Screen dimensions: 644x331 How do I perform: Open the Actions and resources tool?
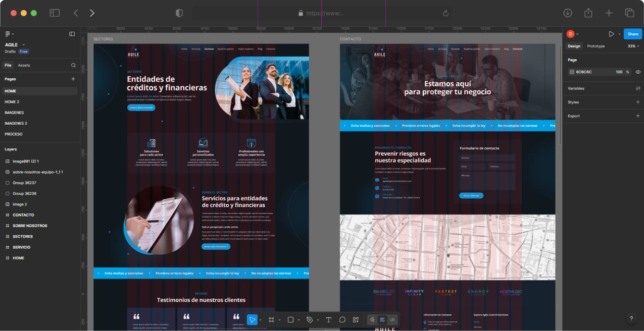click(x=356, y=320)
